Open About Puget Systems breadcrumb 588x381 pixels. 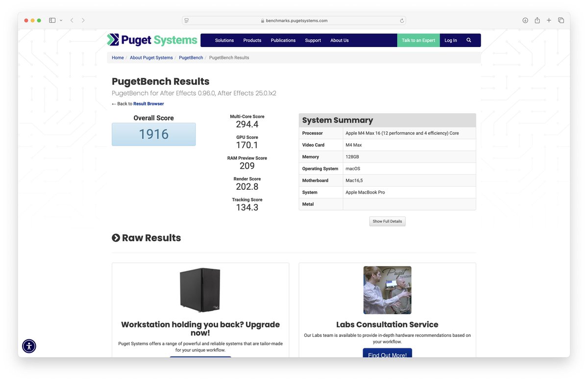point(151,58)
